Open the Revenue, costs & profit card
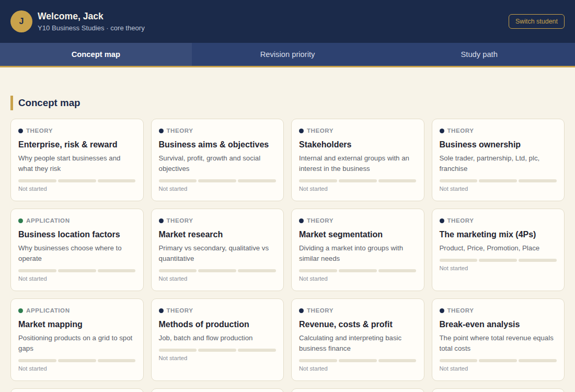 pyautogui.click(x=358, y=340)
